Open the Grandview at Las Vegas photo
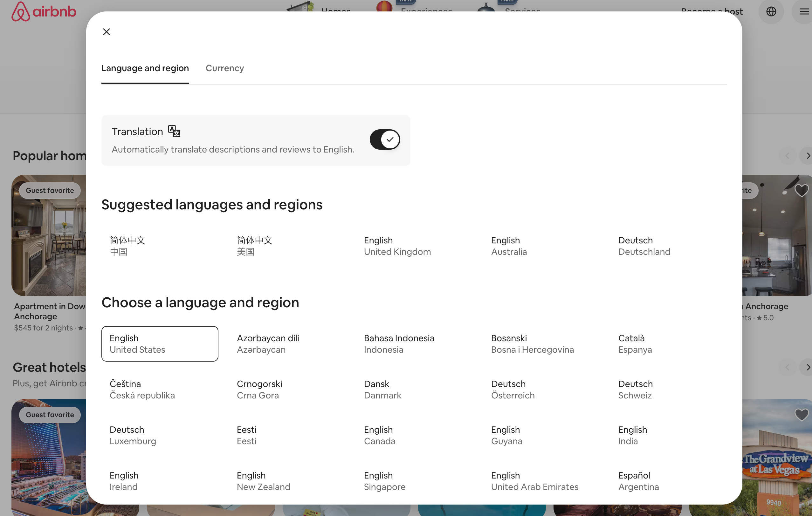 click(x=777, y=457)
